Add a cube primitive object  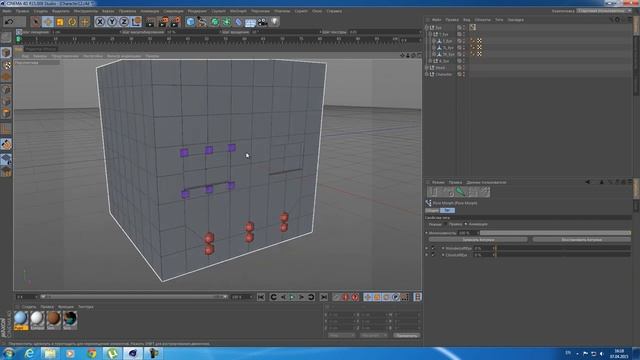[x=190, y=22]
